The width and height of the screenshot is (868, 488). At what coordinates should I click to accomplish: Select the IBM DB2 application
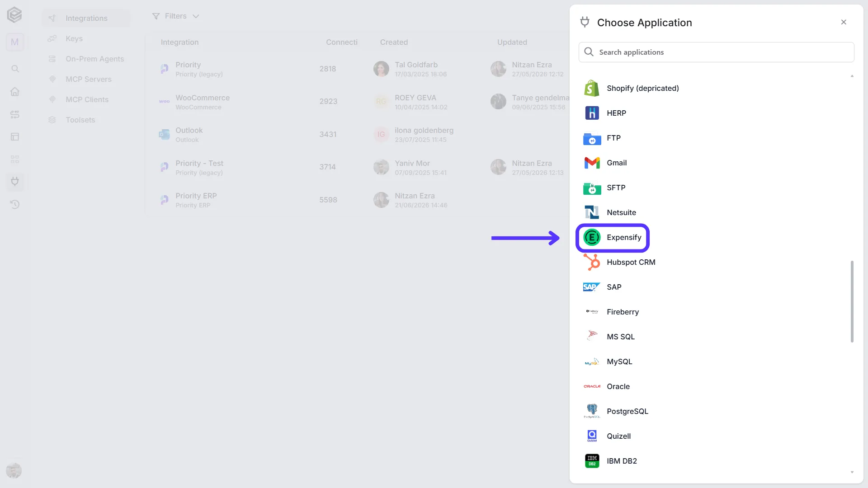tap(610, 461)
